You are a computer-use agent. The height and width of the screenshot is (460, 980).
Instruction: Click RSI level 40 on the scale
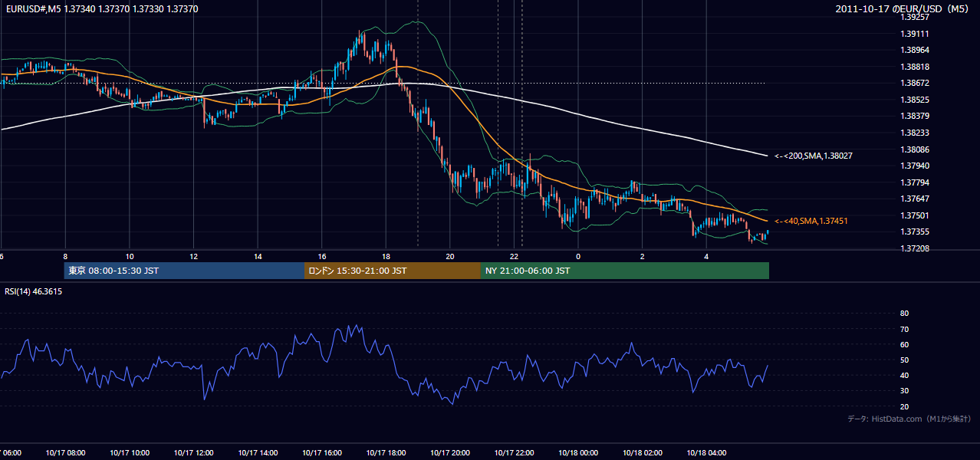(x=904, y=375)
